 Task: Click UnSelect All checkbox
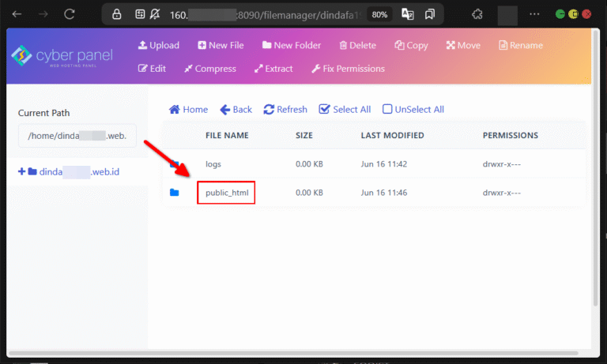pos(413,110)
